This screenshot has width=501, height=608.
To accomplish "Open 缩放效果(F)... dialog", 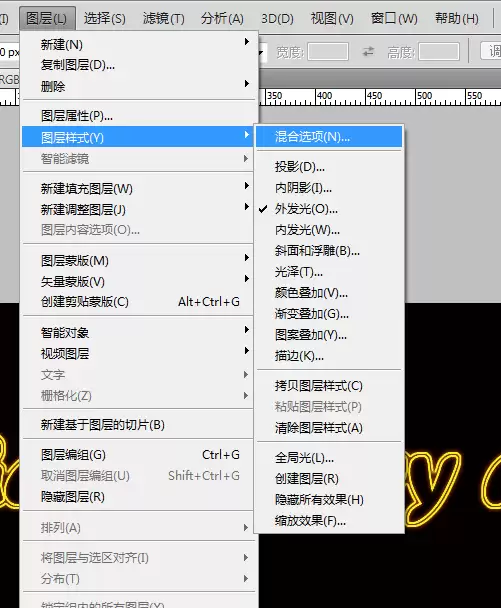I will coord(329,521).
